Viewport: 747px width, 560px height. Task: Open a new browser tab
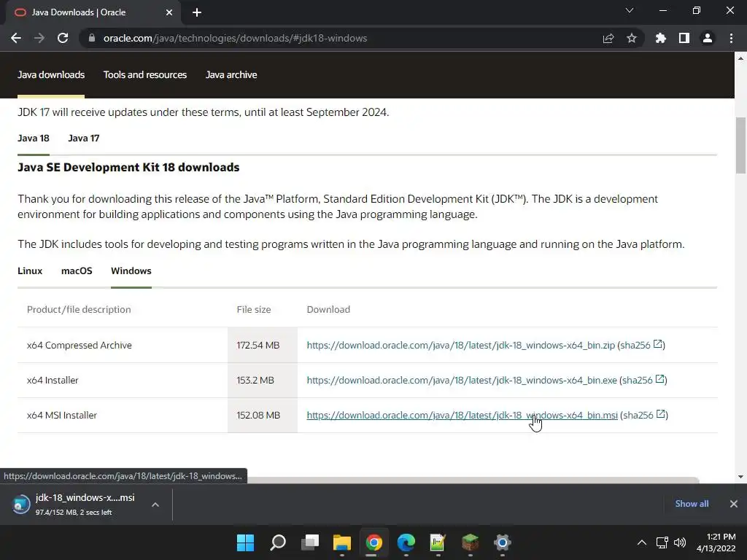point(197,12)
